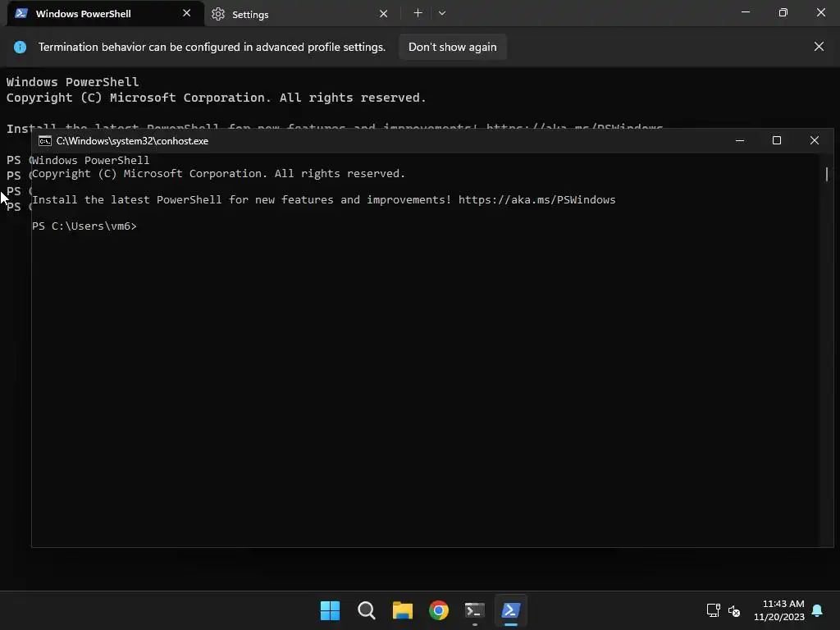
Task: Open File Explorer from taskbar
Action: point(402,610)
